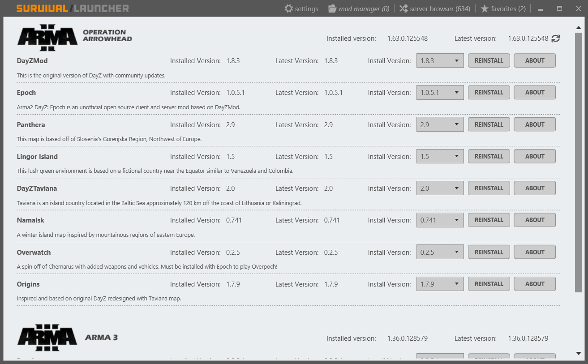Click Reinstall for DayZTaviana
Image resolution: width=588 pixels, height=364 pixels.
coord(489,188)
